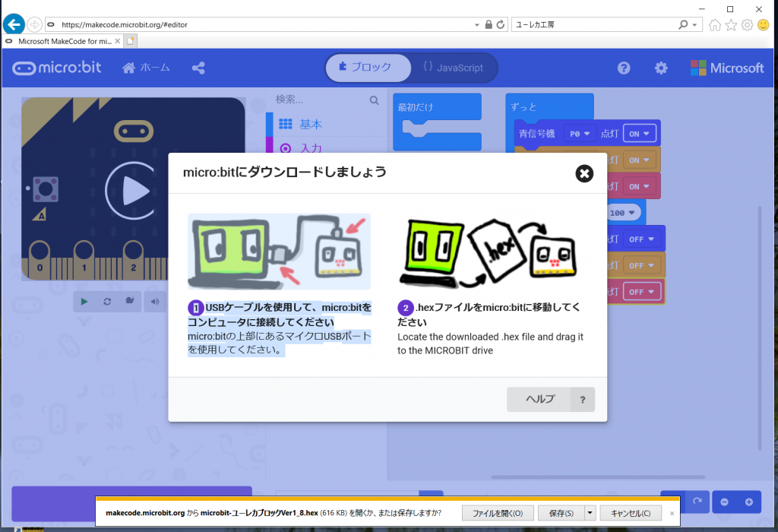Save the hex file with 保存(S)
778x532 pixels.
(561, 513)
